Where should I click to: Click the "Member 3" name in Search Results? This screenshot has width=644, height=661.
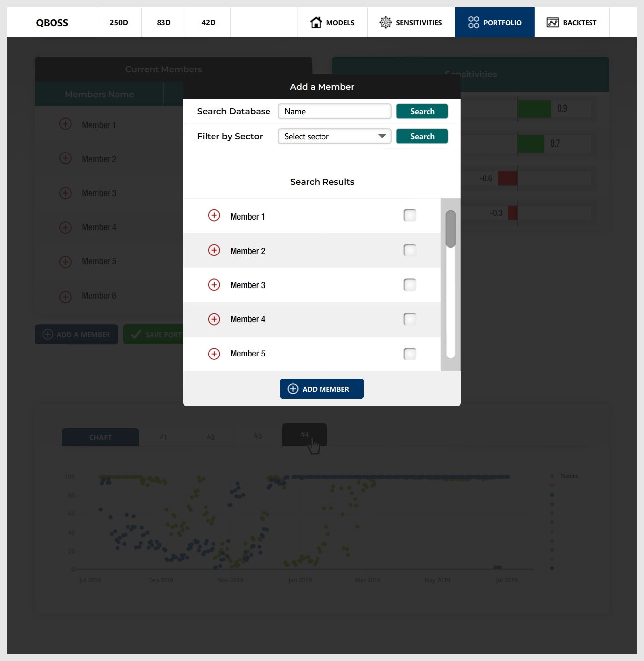248,285
